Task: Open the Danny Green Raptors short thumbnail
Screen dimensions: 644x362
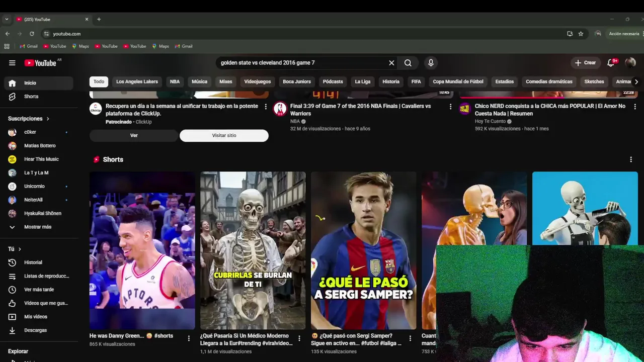Action: [x=142, y=250]
